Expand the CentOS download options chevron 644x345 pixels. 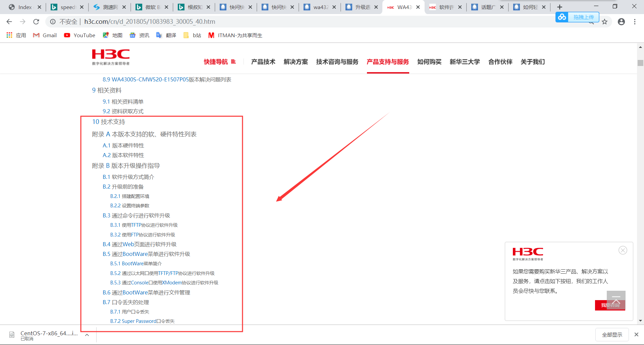pyautogui.click(x=87, y=335)
